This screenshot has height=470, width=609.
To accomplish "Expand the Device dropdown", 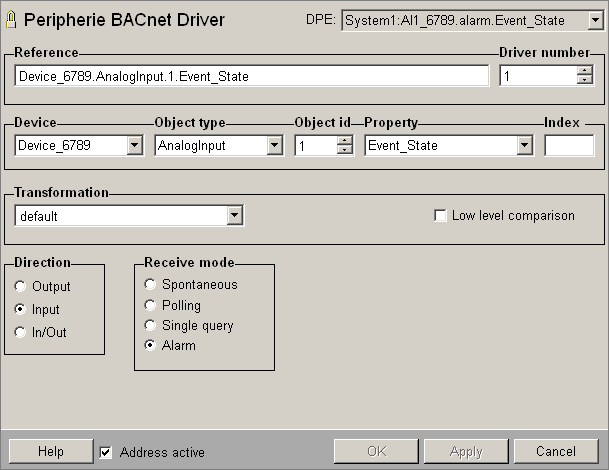I will click(135, 146).
